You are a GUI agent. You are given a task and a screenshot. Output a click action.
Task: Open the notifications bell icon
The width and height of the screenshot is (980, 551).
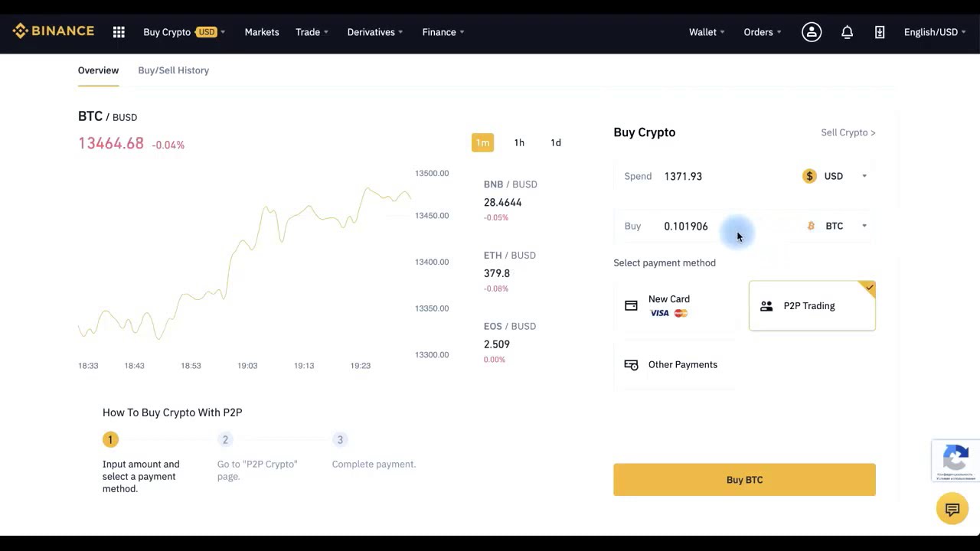[847, 32]
